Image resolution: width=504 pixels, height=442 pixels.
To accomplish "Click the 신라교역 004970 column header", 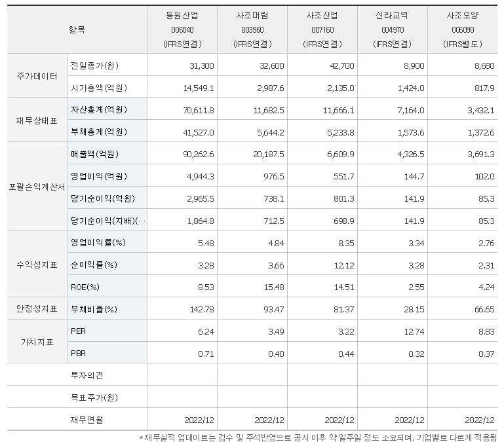I will click(x=393, y=29).
